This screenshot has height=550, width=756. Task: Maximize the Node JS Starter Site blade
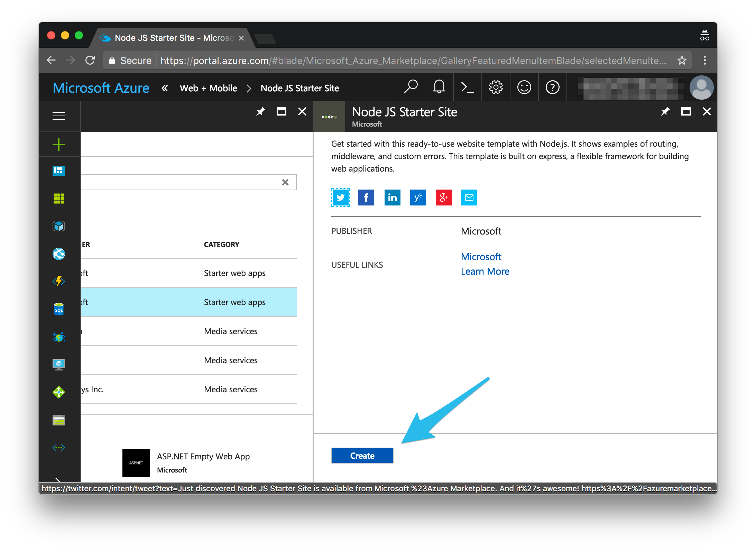point(686,111)
